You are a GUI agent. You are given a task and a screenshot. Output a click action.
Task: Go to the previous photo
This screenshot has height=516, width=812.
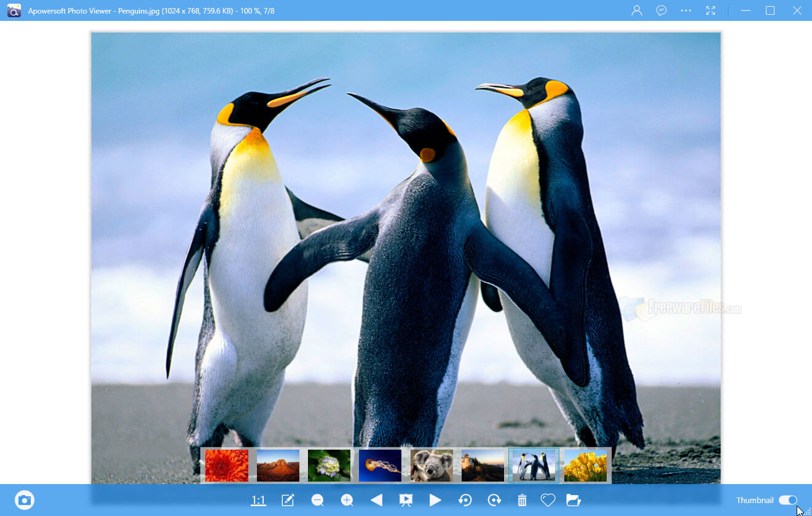point(377,500)
